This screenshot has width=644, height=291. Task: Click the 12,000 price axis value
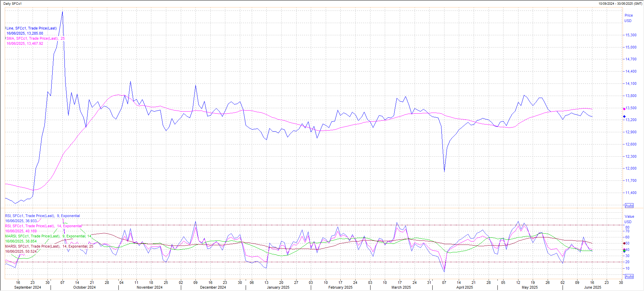(631, 169)
